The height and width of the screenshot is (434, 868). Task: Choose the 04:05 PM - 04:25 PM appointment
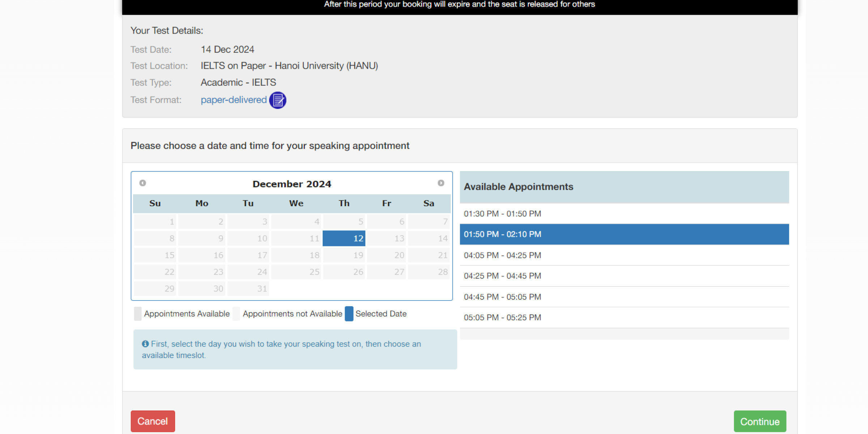(624, 255)
